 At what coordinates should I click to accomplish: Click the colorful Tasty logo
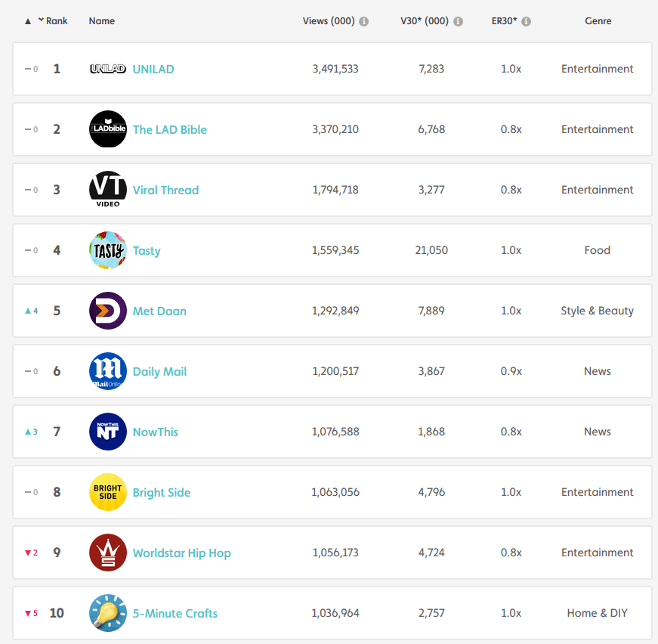click(x=107, y=250)
